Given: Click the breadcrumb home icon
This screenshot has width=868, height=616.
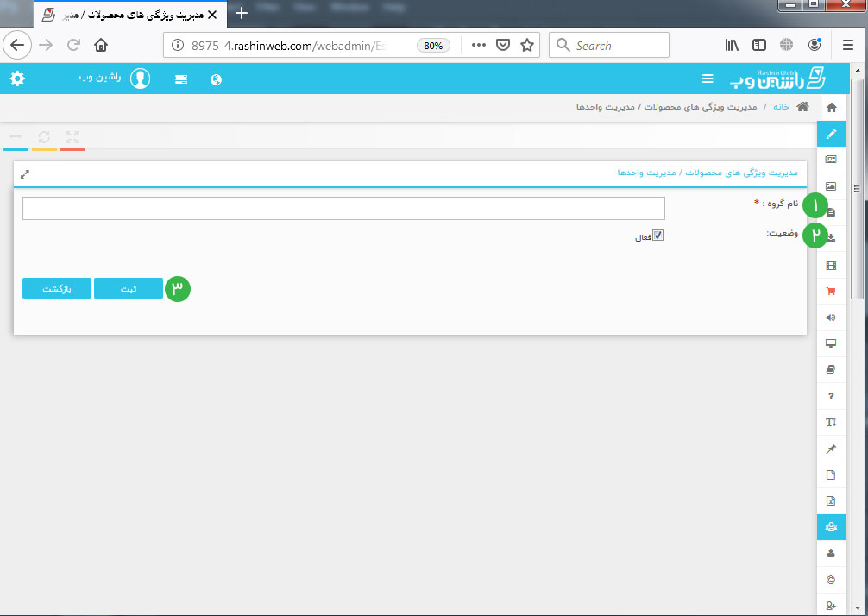Looking at the screenshot, I should pyautogui.click(x=802, y=107).
